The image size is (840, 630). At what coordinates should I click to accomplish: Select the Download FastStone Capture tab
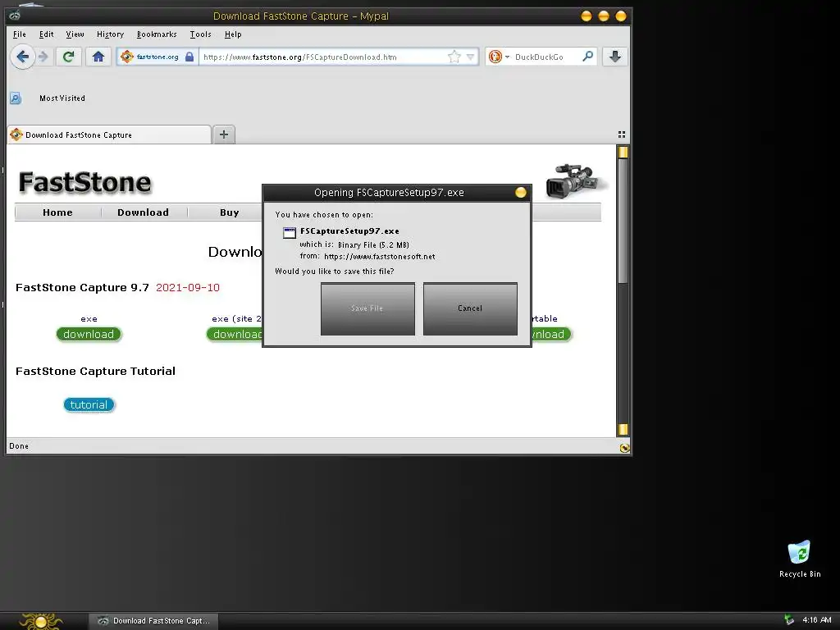point(109,135)
